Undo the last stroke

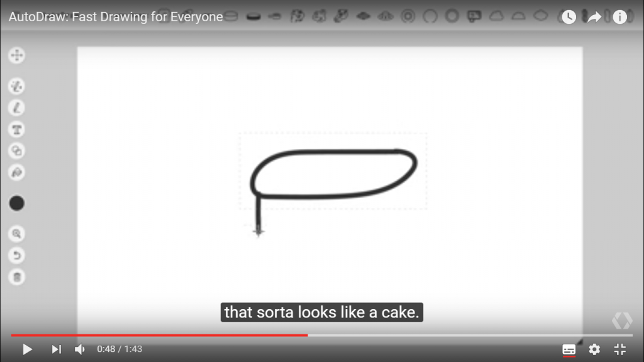(17, 256)
